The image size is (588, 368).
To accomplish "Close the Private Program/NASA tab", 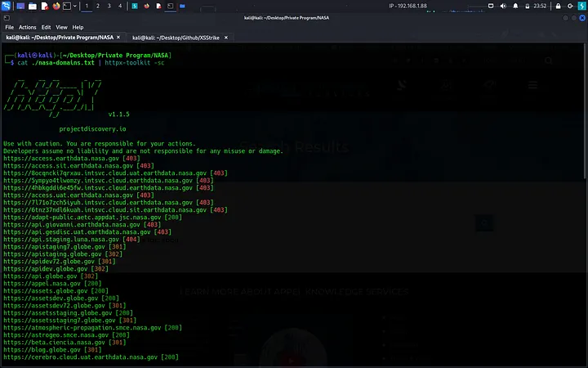I will click(x=118, y=38).
